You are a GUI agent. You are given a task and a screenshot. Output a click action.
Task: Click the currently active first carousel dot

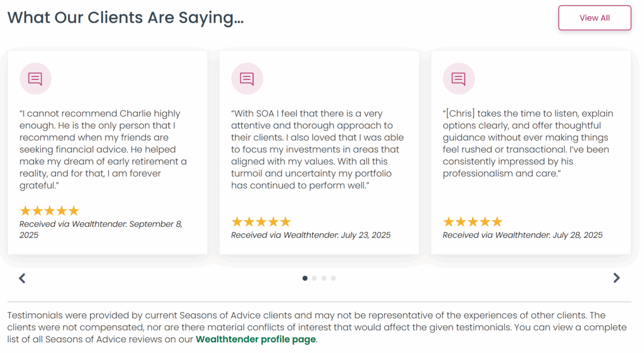pyautogui.click(x=304, y=278)
